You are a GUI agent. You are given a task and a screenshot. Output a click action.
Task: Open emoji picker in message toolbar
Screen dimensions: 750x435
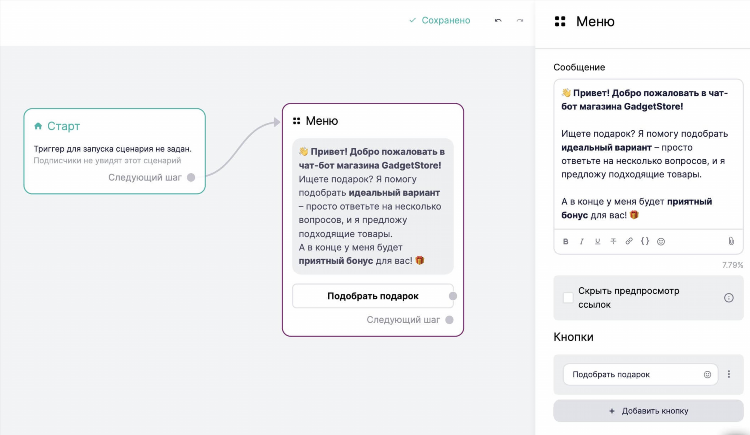pyautogui.click(x=661, y=242)
